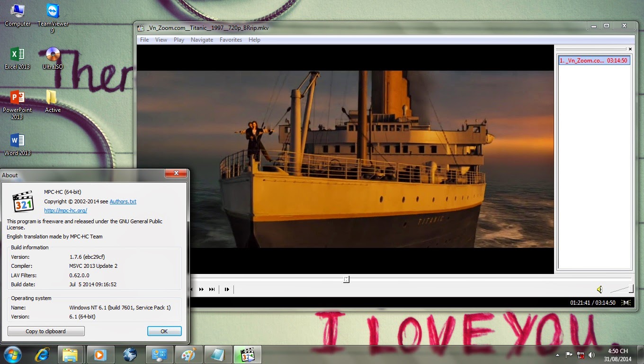
Task: Click the video seek bar thumb
Action: [346, 280]
